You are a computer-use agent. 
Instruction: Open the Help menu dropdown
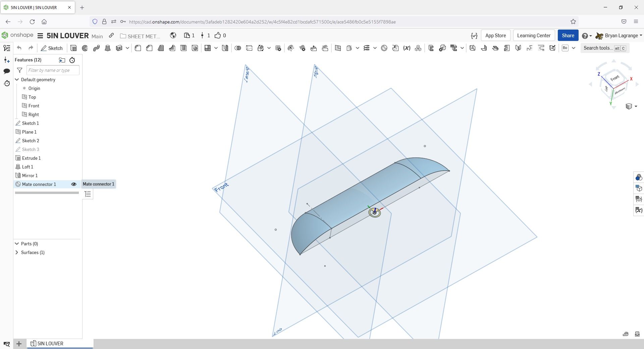pos(587,36)
